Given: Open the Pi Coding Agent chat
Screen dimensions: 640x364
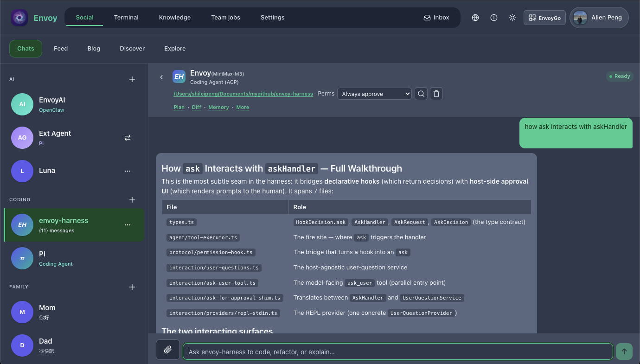Looking at the screenshot, I should [74, 258].
